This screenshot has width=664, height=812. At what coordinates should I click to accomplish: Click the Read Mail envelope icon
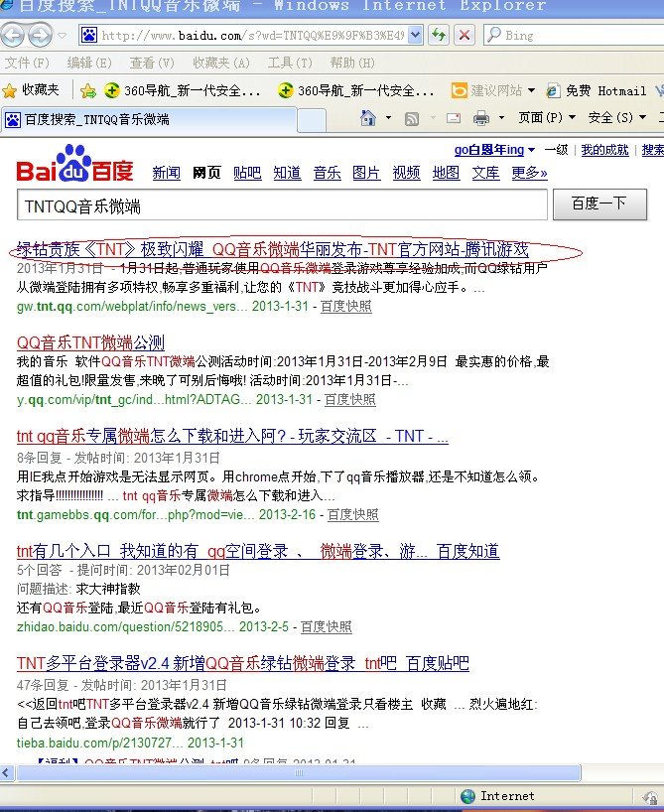454,118
